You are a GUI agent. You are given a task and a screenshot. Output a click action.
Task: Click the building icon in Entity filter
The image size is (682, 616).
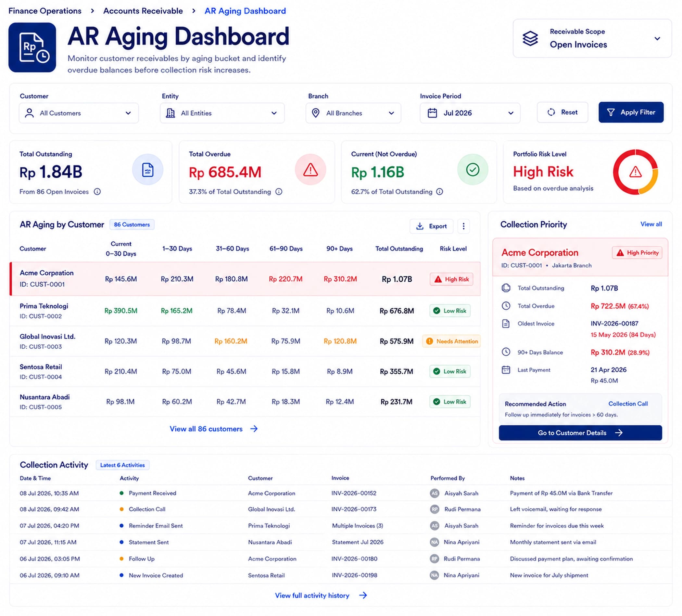pos(170,113)
